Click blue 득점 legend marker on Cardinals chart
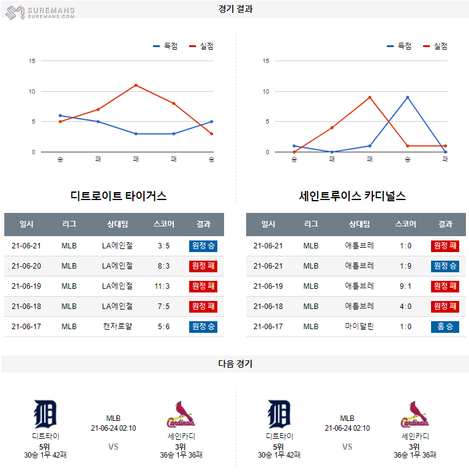This screenshot has width=469, height=476. (391, 46)
